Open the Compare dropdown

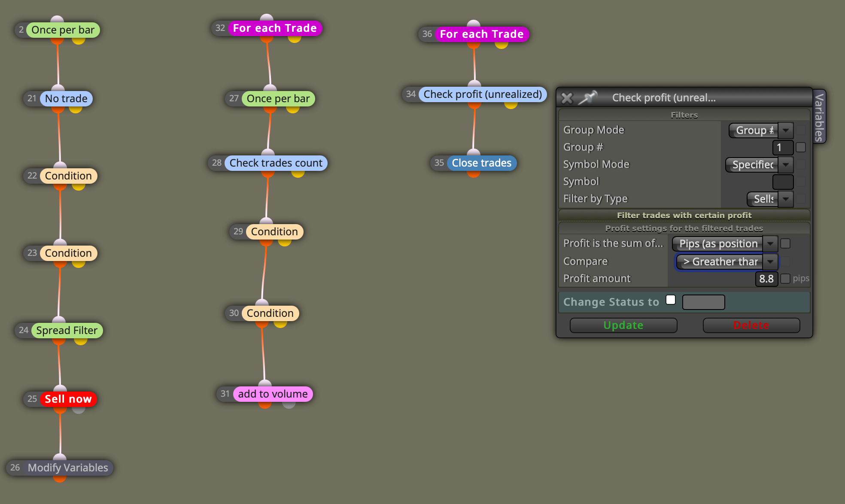click(x=727, y=261)
